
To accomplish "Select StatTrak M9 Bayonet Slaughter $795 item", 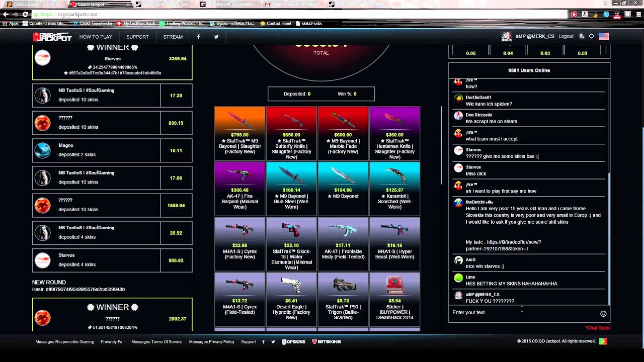I will (239, 133).
